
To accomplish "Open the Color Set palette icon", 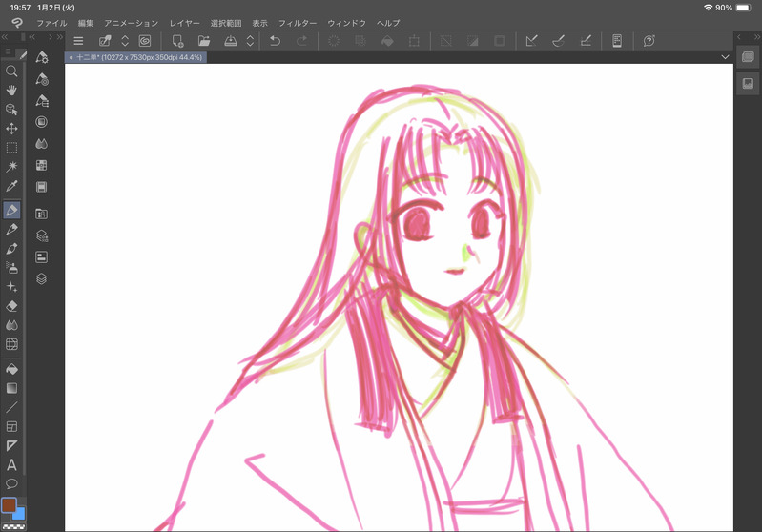I will pos(42,165).
